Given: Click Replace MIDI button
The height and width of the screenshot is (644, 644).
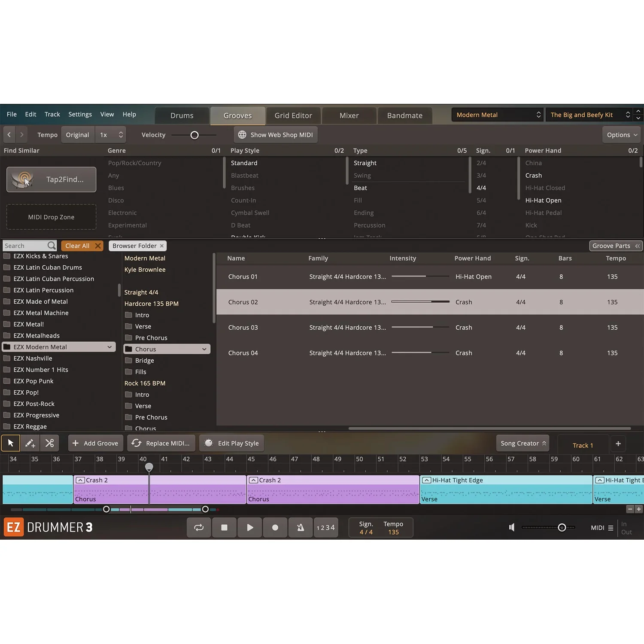Looking at the screenshot, I should point(161,444).
